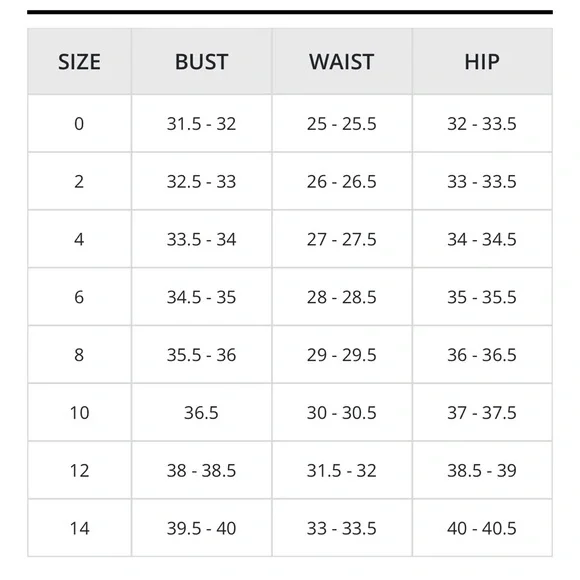
Task: Click the hip value 40 - 40.5
Action: 482,528
